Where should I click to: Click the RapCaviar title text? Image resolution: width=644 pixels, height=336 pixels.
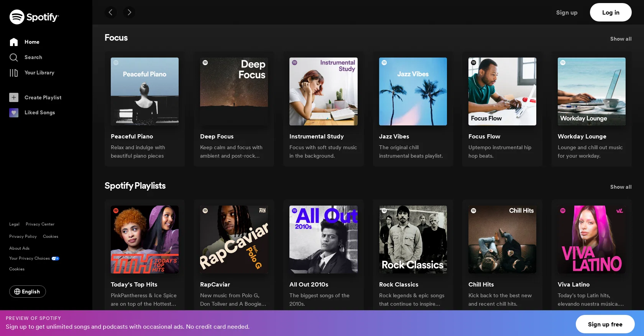(x=215, y=284)
